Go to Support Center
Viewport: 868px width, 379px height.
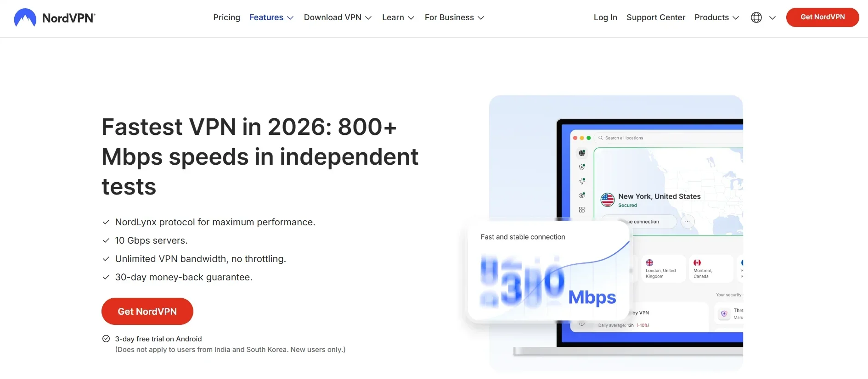point(656,17)
